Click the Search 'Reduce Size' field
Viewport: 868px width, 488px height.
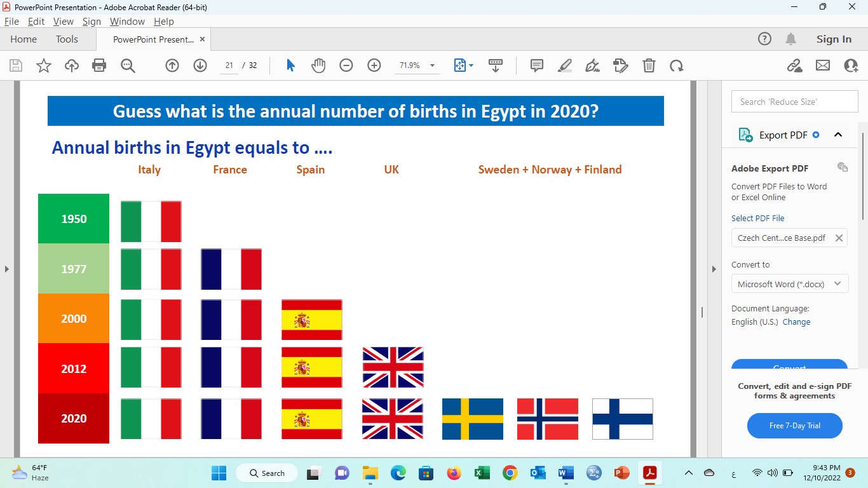tap(794, 102)
